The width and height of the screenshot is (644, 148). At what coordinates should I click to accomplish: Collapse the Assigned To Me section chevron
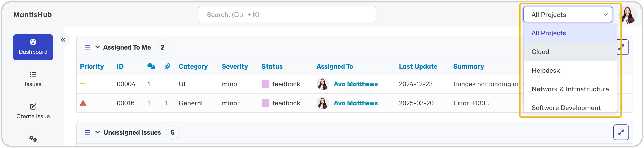tap(97, 47)
